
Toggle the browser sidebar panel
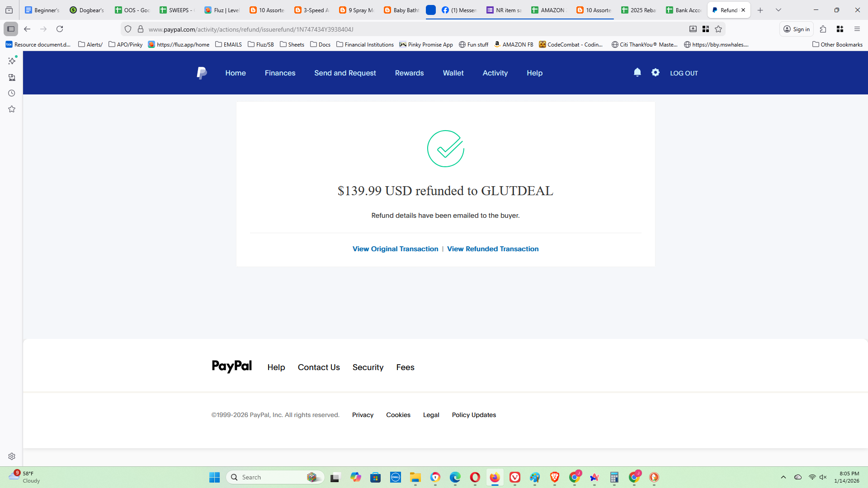(11, 29)
